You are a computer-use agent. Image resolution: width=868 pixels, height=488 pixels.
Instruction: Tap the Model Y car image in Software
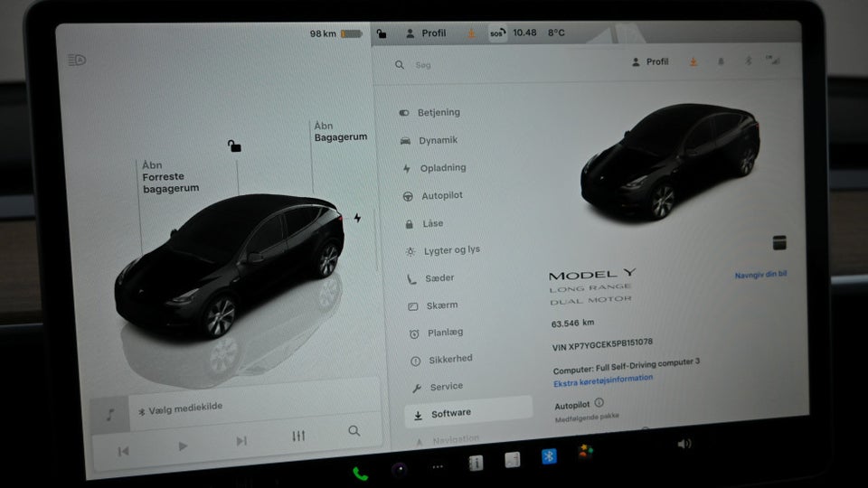670,161
